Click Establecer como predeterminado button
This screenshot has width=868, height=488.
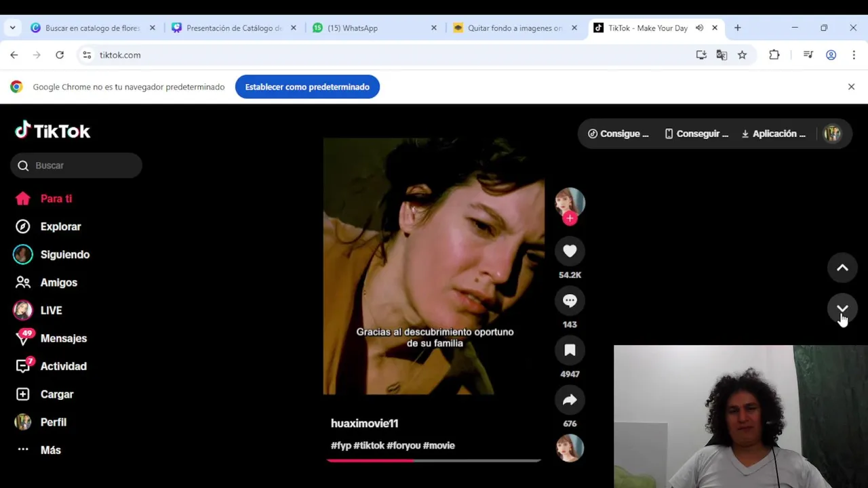point(307,87)
